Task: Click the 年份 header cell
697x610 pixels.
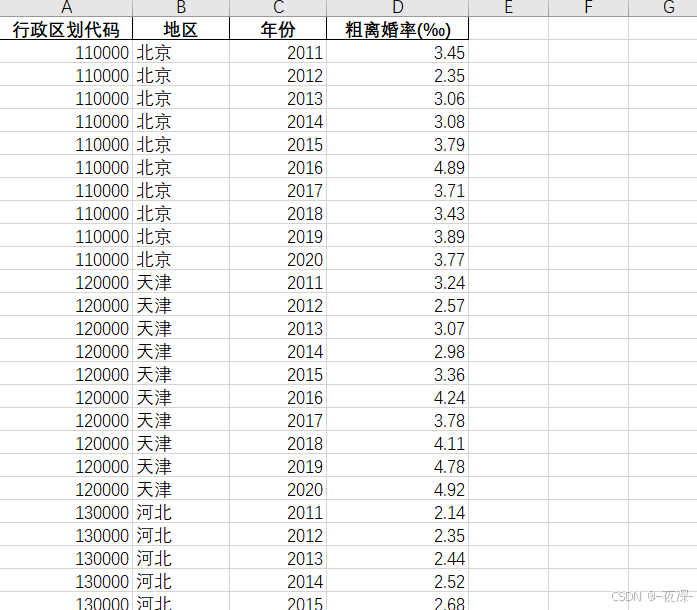Action: click(x=278, y=29)
